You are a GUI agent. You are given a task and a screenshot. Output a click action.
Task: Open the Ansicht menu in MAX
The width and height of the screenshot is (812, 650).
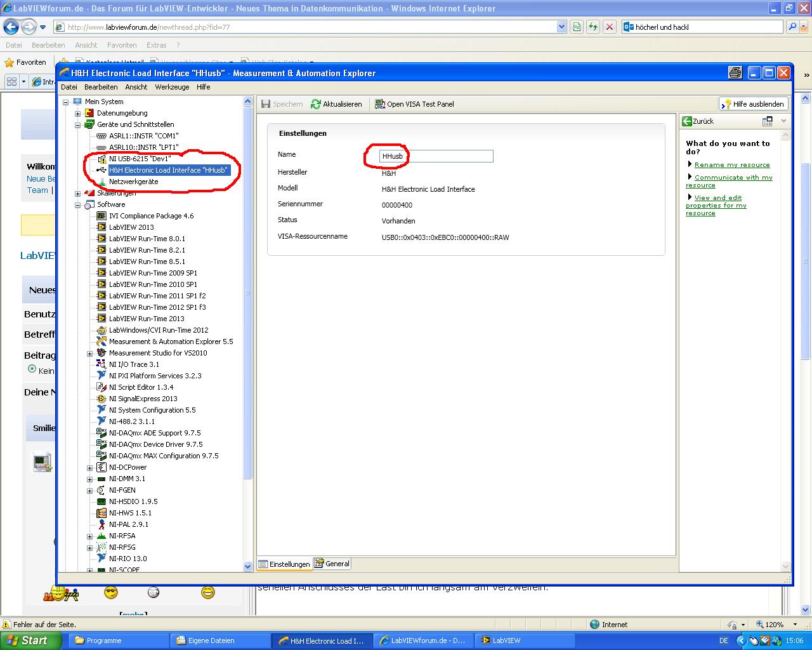tap(136, 87)
